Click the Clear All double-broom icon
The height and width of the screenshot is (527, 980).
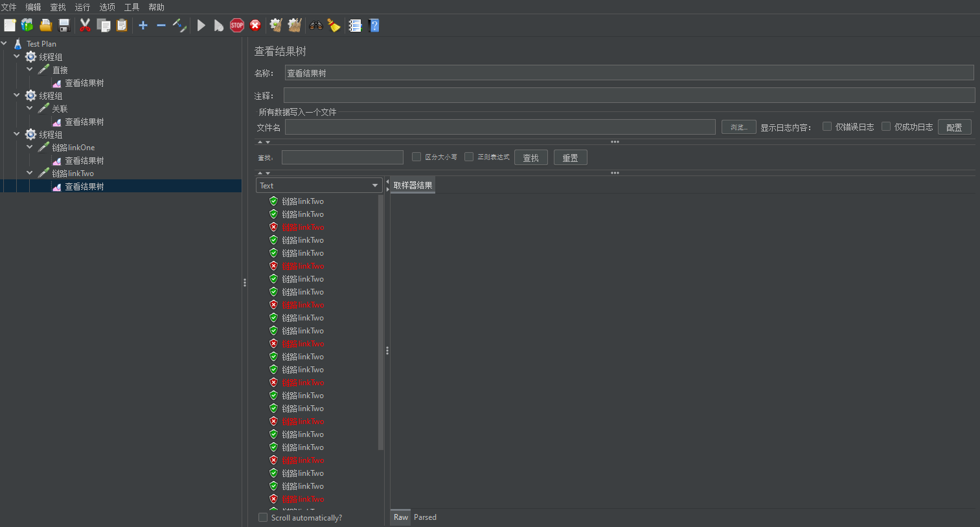pyautogui.click(x=295, y=25)
